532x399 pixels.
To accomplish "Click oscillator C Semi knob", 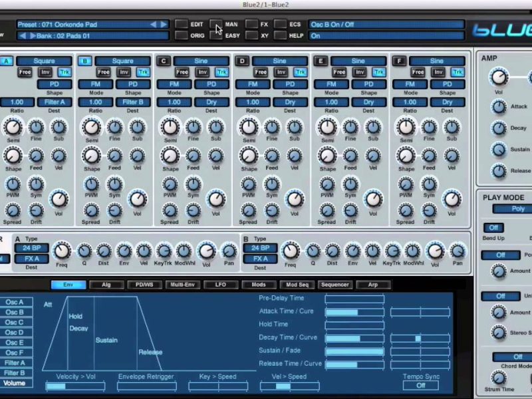I will [x=170, y=127].
